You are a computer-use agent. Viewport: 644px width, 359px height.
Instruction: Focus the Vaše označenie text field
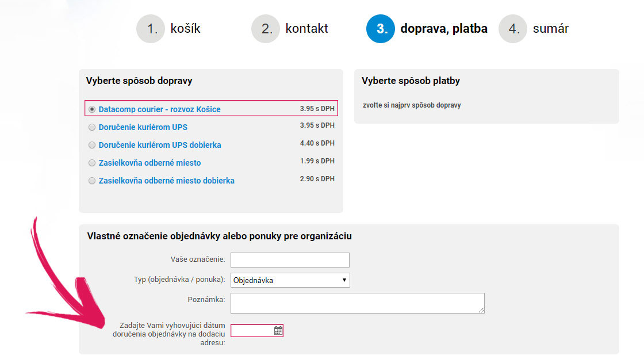290,260
